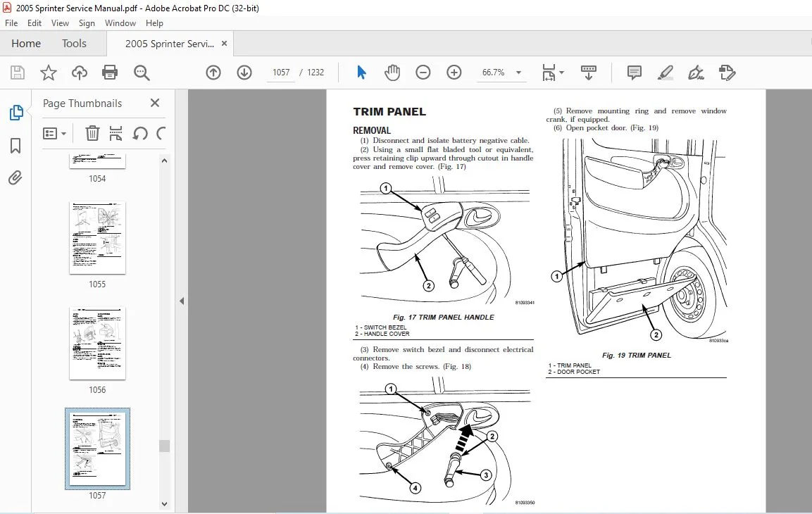Viewport: 812px width, 514px height.
Task: Add a sticky note comment
Action: pyautogui.click(x=634, y=73)
